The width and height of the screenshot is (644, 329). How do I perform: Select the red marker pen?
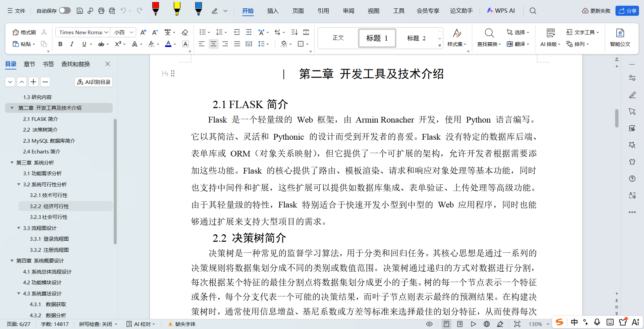coord(155,9)
